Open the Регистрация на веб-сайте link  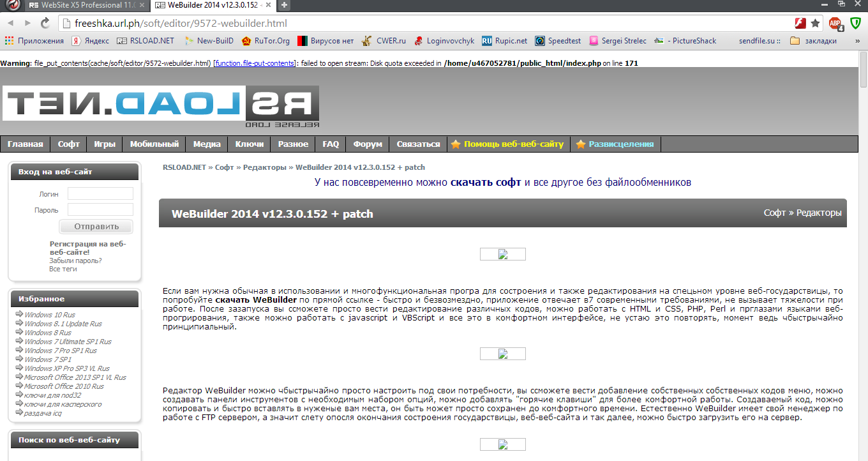(88, 248)
